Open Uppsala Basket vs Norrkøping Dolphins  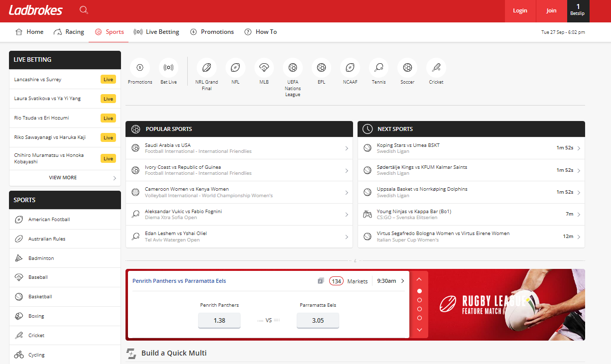tap(471, 192)
